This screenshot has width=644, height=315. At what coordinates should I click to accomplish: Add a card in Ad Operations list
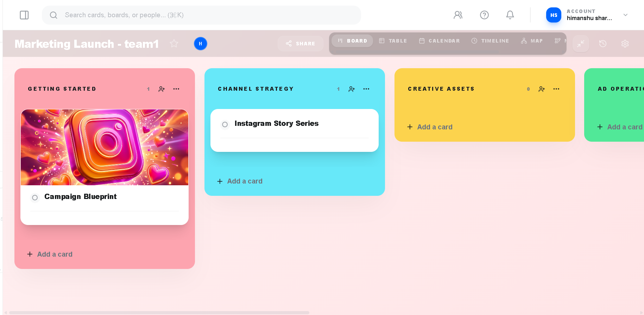tap(620, 127)
